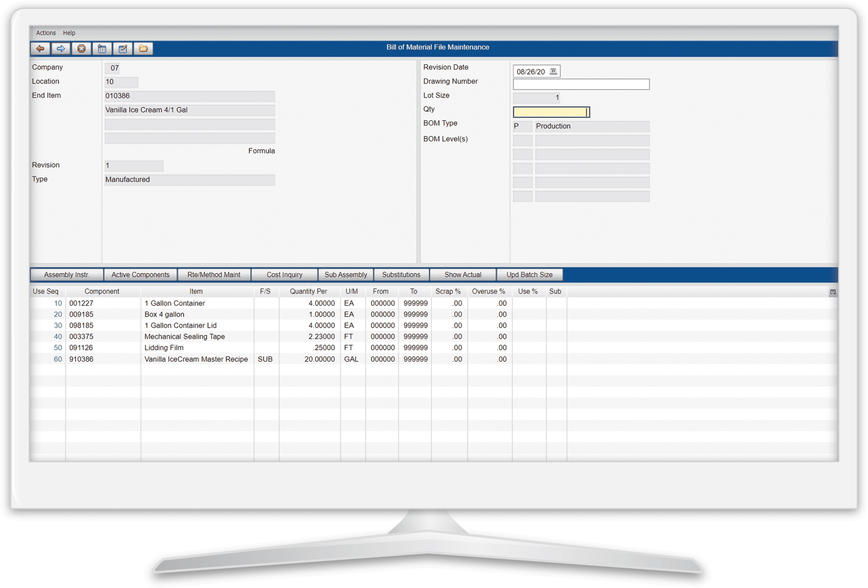Click the open folder toolbar icon
The width and height of the screenshot is (868, 588).
143,49
